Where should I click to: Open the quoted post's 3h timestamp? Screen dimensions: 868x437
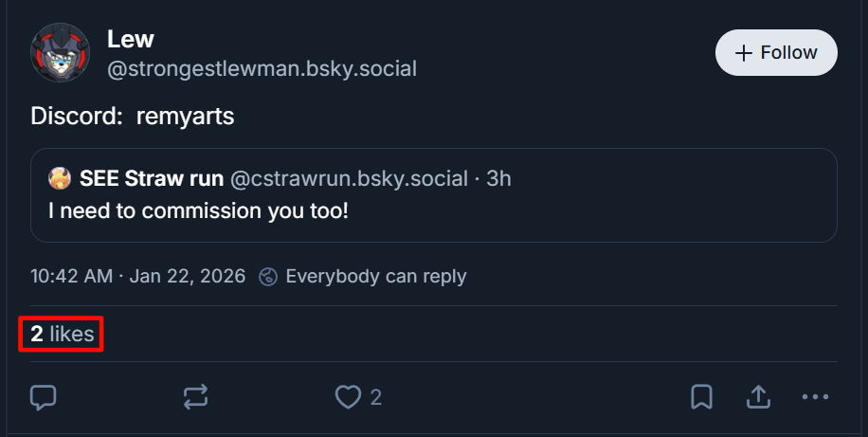(x=498, y=179)
